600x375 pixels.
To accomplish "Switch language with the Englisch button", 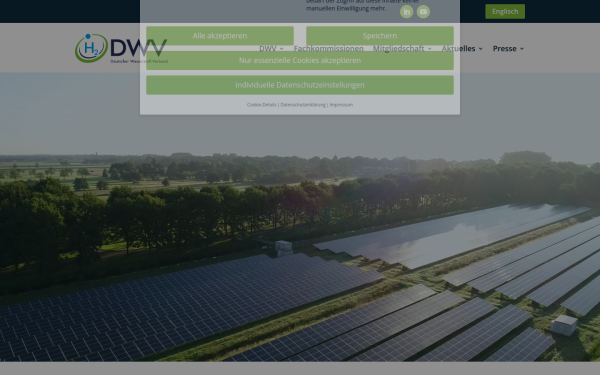I will [x=505, y=11].
